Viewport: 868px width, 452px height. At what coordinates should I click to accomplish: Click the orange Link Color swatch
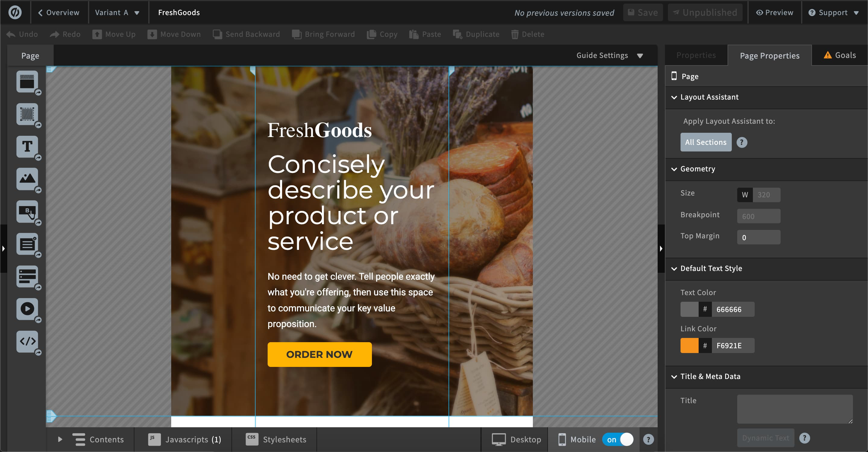coord(689,345)
